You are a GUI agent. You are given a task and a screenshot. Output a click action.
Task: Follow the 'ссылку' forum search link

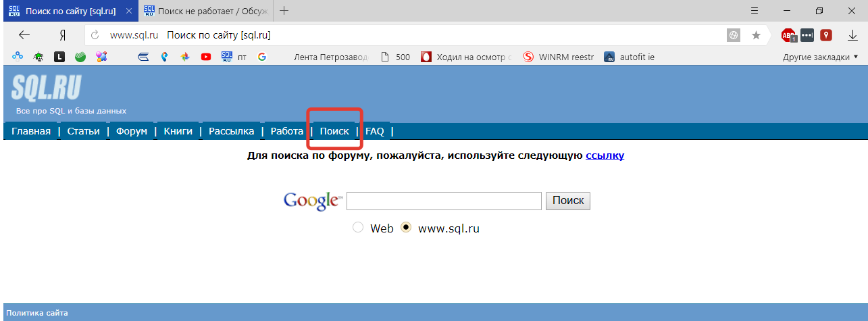pos(605,155)
